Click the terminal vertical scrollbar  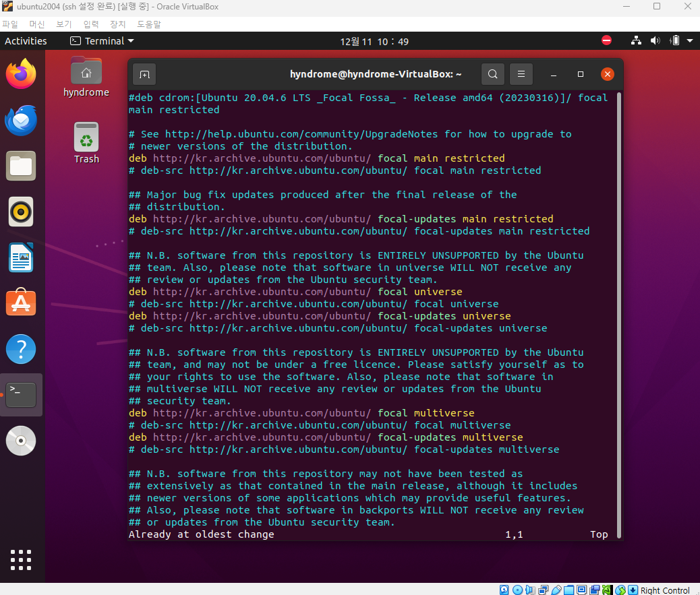pyautogui.click(x=619, y=315)
